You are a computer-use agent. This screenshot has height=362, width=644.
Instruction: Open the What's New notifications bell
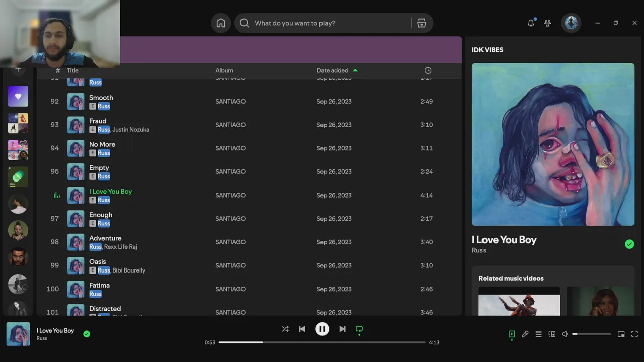click(531, 23)
